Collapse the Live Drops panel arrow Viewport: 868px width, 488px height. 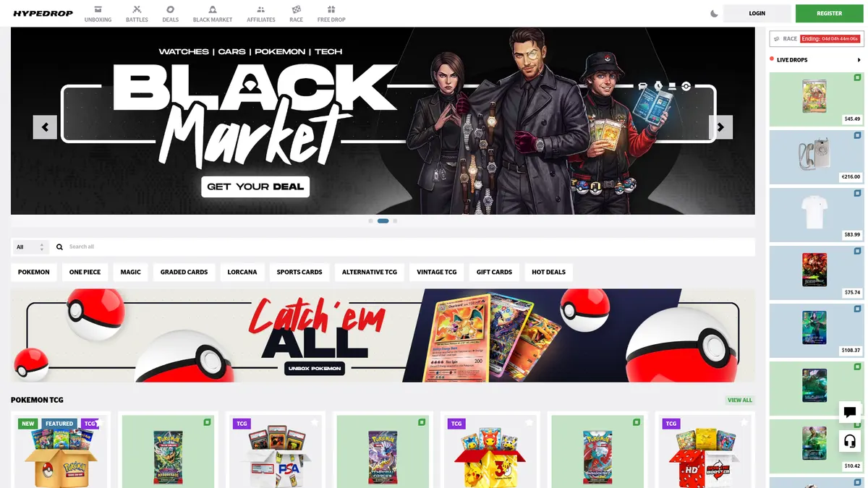[x=859, y=60]
